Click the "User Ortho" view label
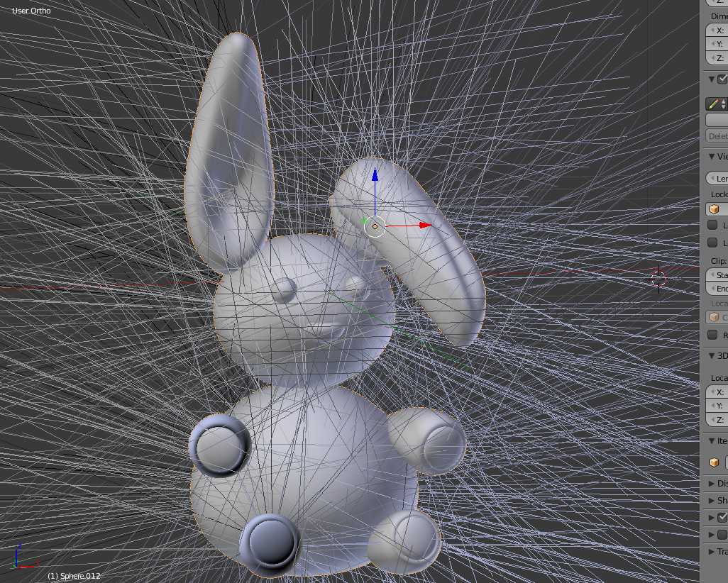 (31, 11)
